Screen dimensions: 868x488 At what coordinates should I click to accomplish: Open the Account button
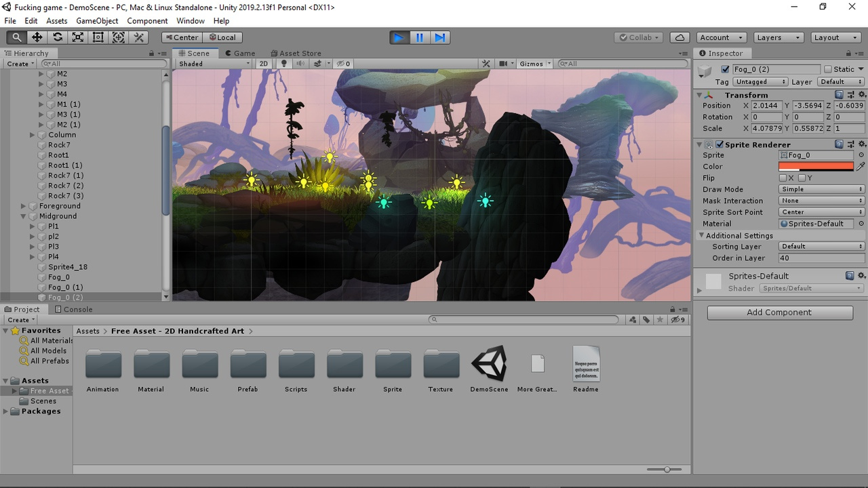722,37
